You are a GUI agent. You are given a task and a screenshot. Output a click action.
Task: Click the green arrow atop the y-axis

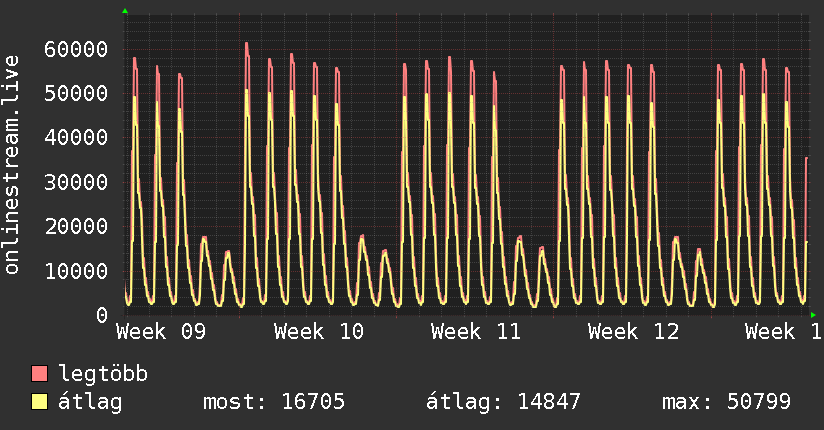125,11
